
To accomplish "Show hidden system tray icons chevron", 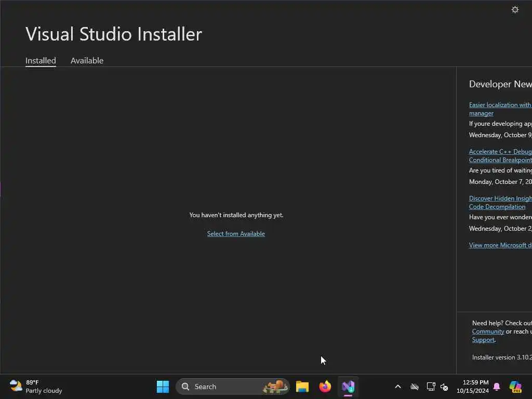I will (x=398, y=387).
